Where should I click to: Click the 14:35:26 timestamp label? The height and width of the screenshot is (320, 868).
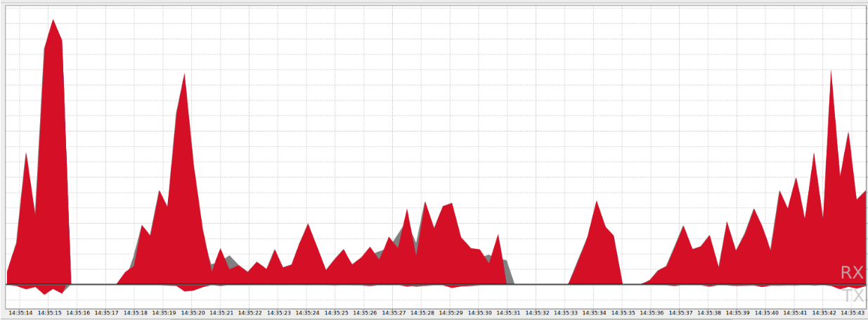[x=365, y=312]
